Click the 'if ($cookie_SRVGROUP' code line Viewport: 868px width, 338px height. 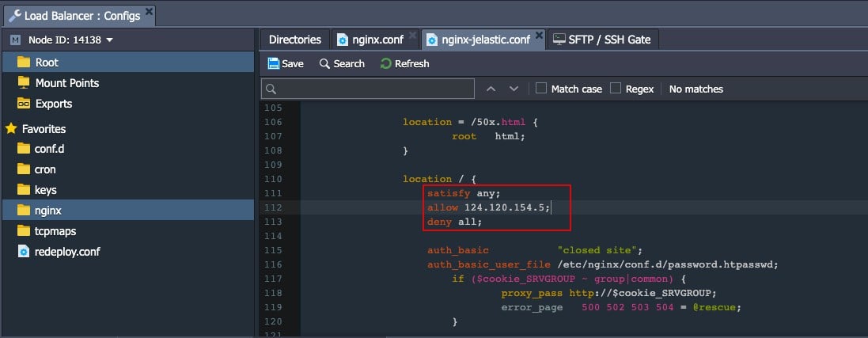pyautogui.click(x=570, y=279)
